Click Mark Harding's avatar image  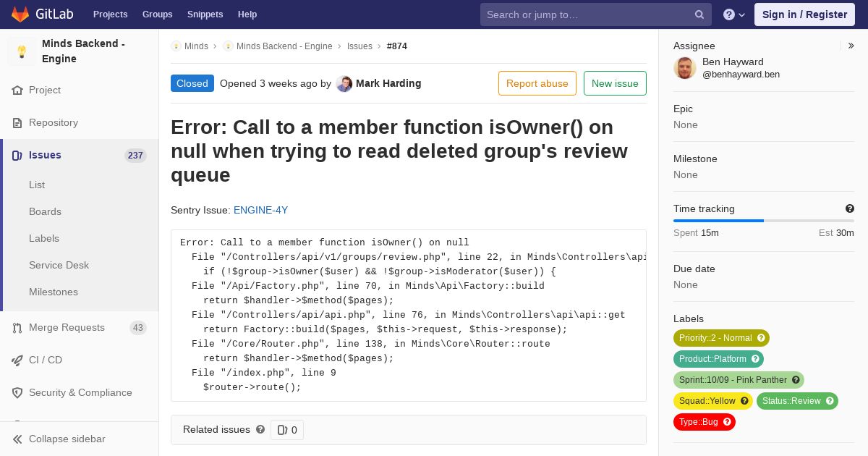344,84
